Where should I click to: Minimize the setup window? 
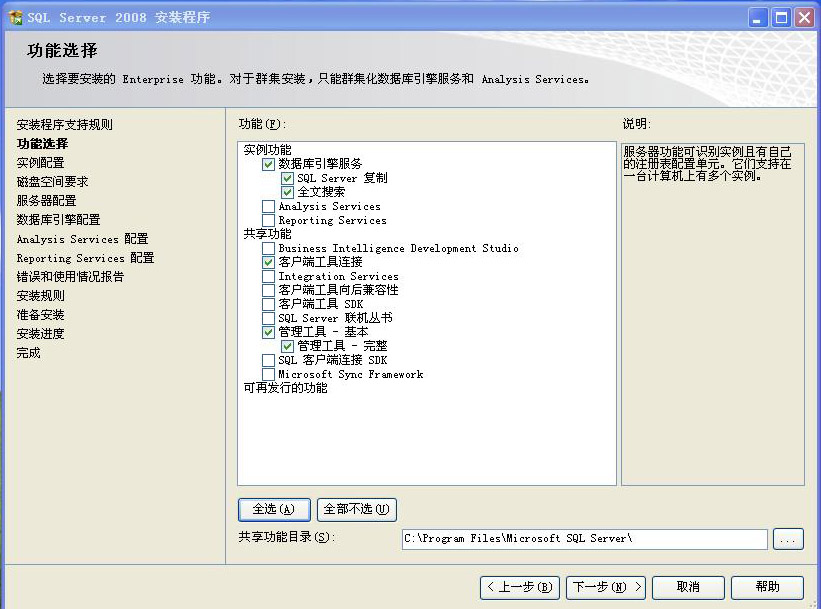pyautogui.click(x=759, y=17)
